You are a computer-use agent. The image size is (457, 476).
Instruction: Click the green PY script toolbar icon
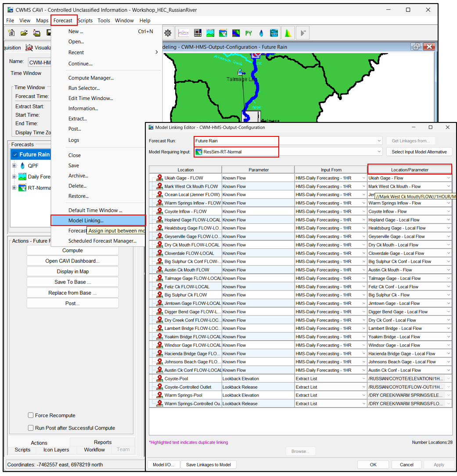tap(248, 33)
